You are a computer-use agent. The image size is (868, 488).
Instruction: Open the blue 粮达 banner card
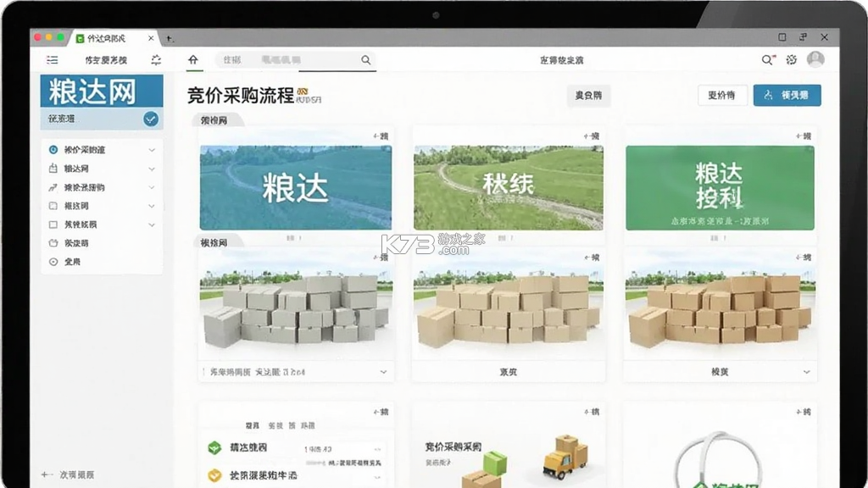[x=296, y=187]
